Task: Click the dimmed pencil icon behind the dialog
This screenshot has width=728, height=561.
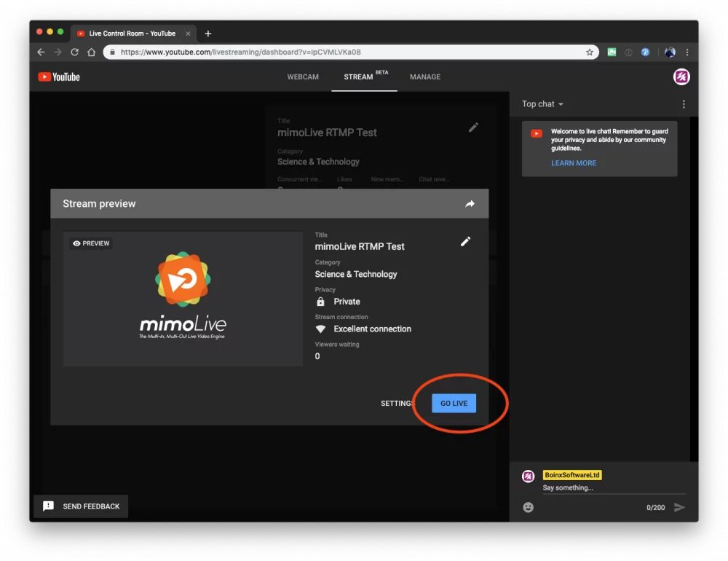Action: [x=473, y=127]
